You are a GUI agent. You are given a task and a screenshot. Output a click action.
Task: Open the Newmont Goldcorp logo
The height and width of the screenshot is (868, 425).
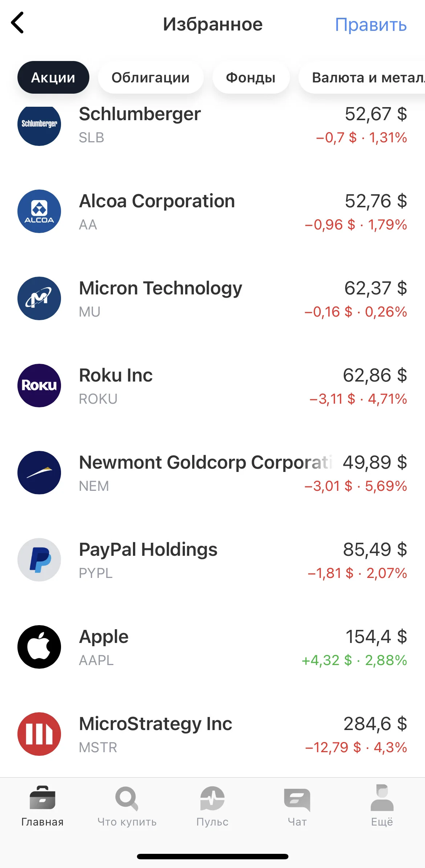click(39, 473)
